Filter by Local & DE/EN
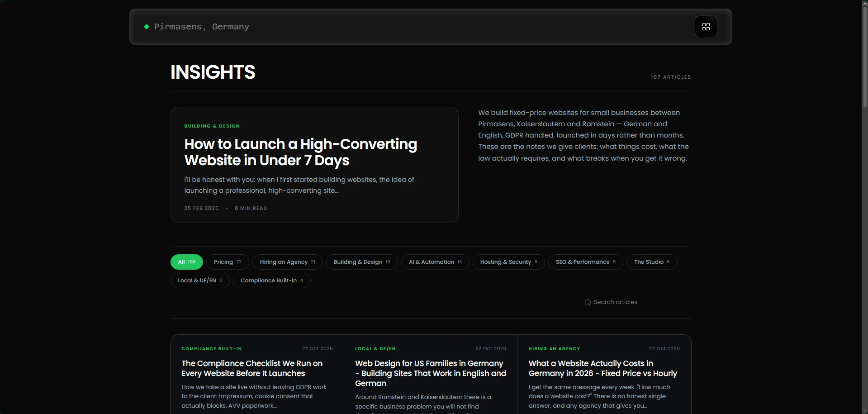 [x=200, y=281]
